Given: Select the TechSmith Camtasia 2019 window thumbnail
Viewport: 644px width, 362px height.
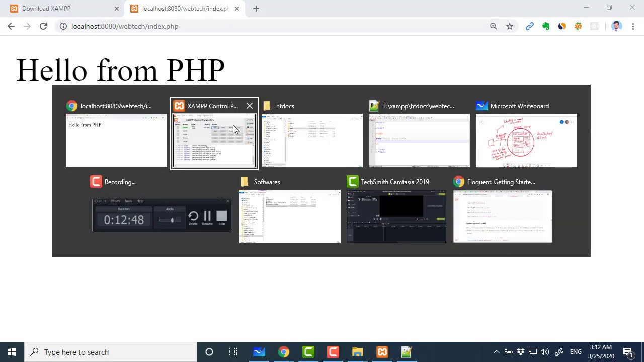Looking at the screenshot, I should (x=396, y=216).
